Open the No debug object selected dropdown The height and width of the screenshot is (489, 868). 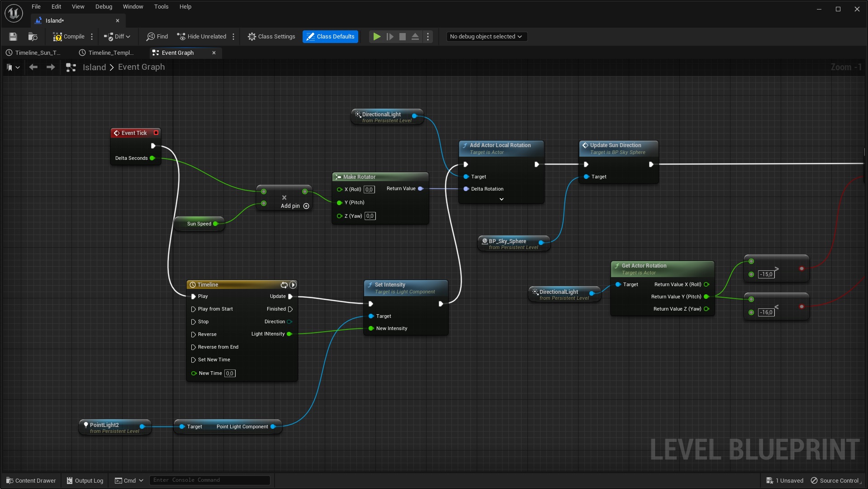tap(486, 36)
